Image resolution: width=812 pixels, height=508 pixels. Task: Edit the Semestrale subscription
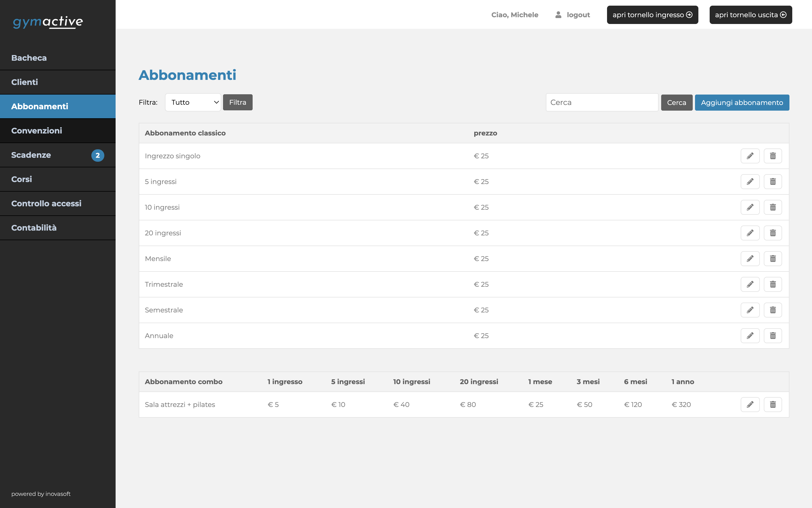pyautogui.click(x=750, y=310)
